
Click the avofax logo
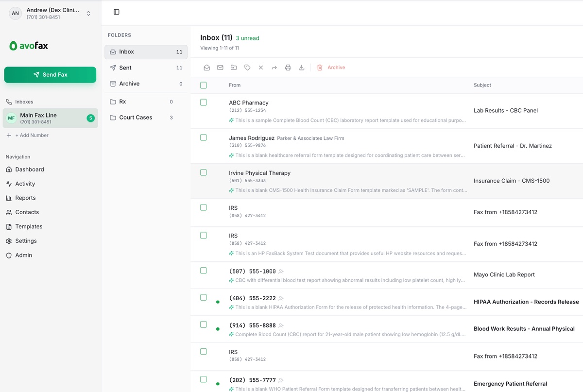(28, 46)
